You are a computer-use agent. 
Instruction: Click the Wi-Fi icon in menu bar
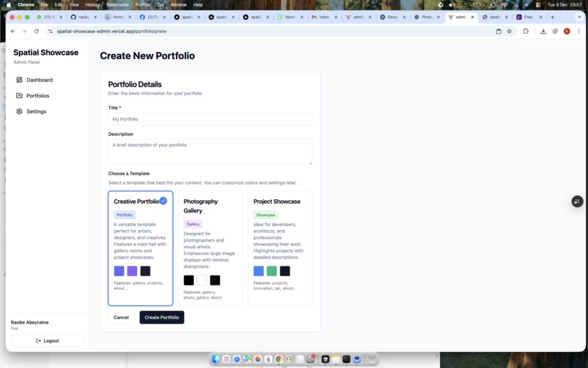tap(504, 5)
